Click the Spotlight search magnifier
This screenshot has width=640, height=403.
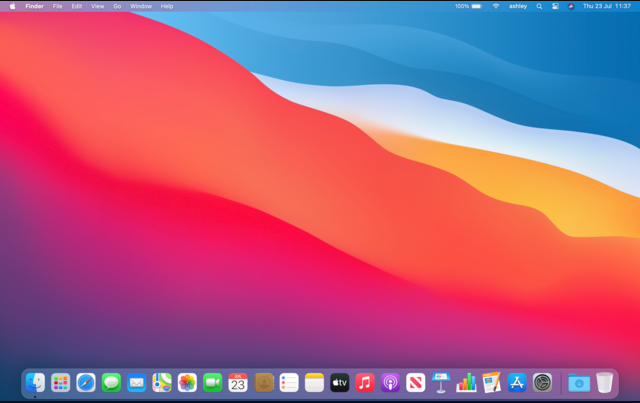(x=539, y=6)
